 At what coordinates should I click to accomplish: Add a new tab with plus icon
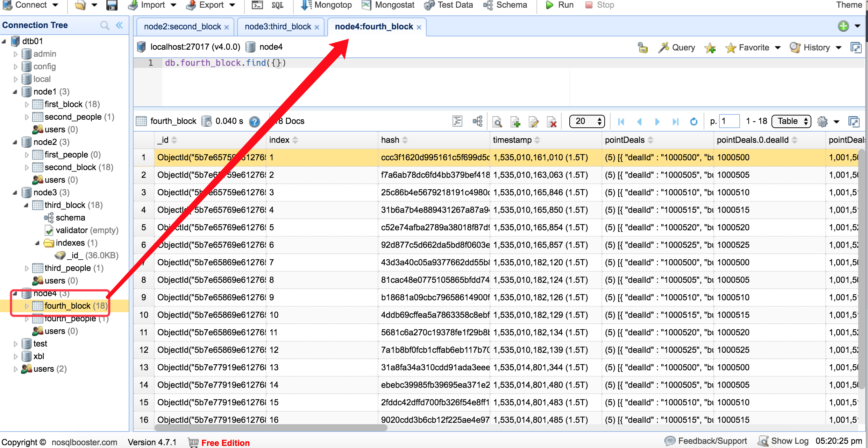[843, 26]
